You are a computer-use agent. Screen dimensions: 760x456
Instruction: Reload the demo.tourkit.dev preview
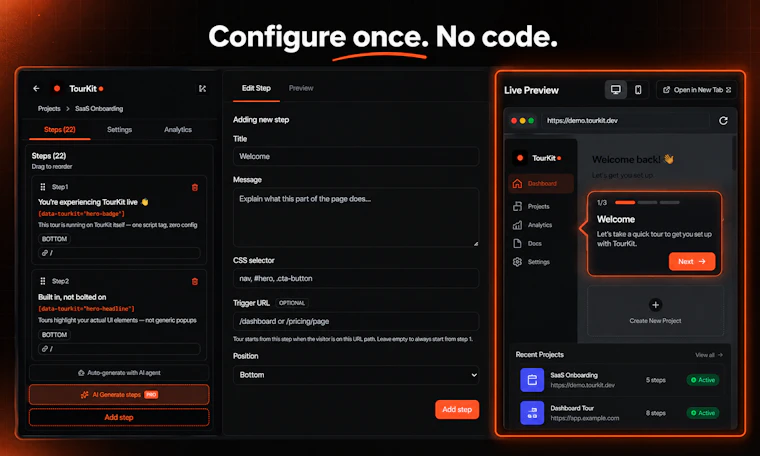pyautogui.click(x=723, y=121)
